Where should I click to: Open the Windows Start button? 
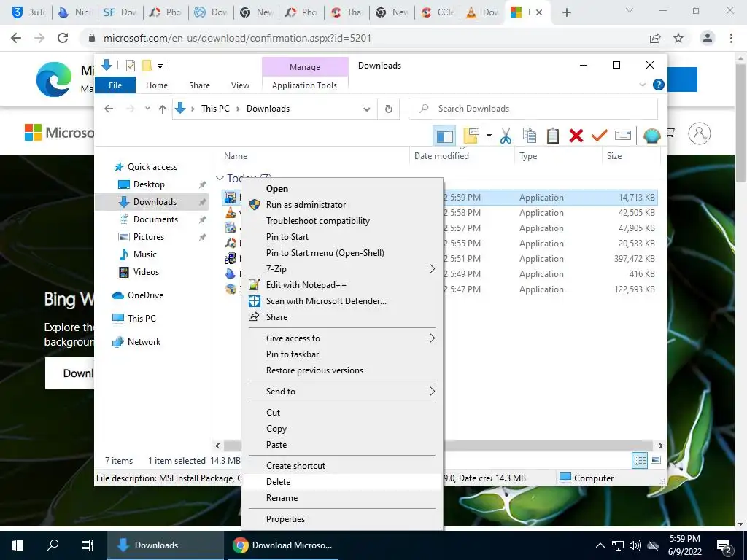[18, 545]
